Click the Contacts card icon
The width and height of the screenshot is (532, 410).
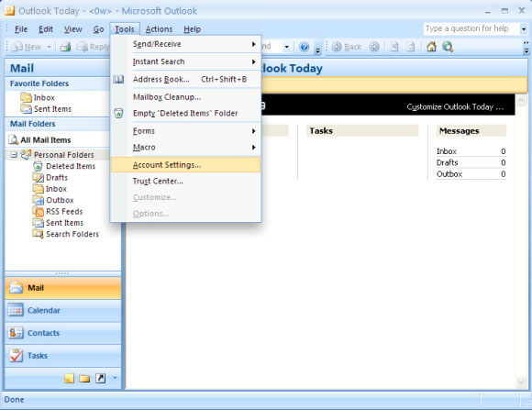click(16, 333)
